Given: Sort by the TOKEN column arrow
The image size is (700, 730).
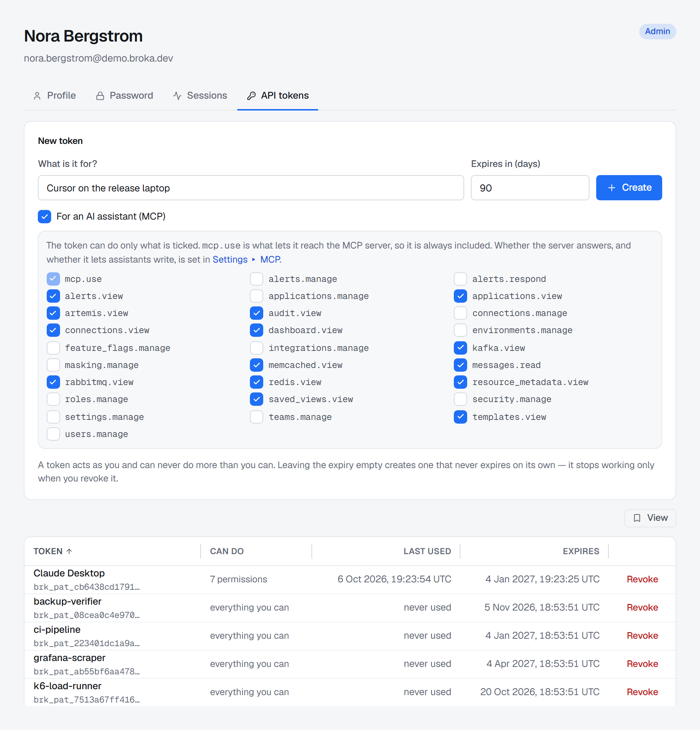Looking at the screenshot, I should pyautogui.click(x=69, y=551).
